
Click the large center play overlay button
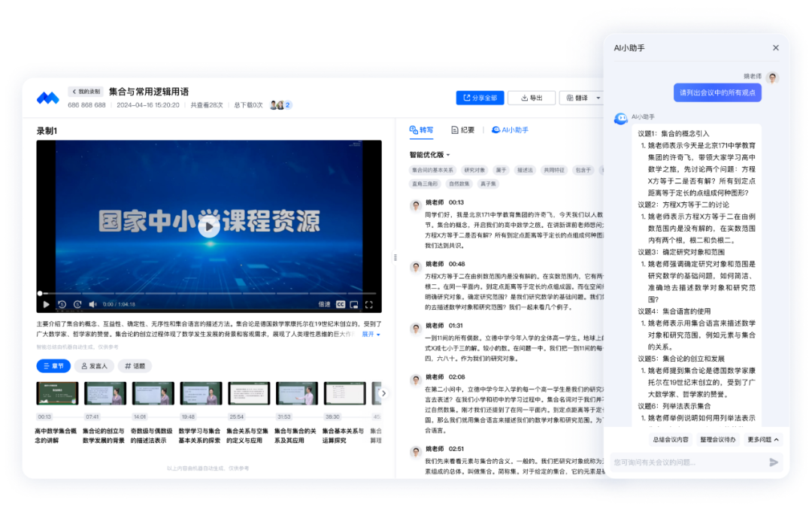209,226
